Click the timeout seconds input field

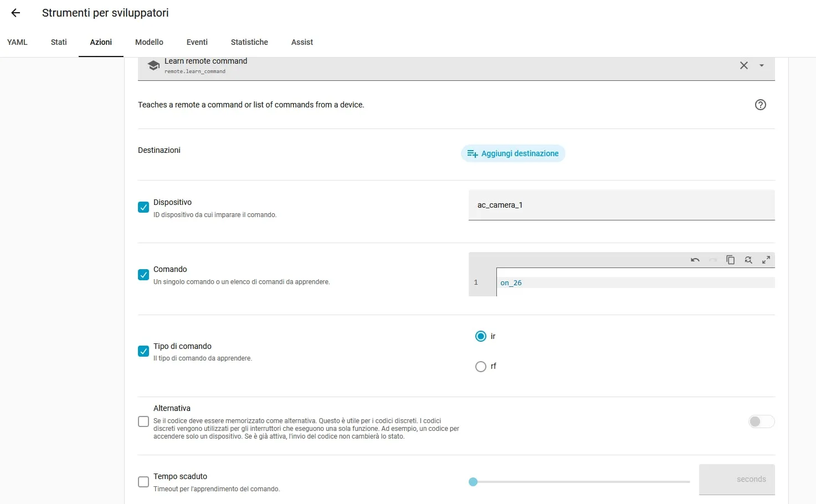[x=737, y=480]
